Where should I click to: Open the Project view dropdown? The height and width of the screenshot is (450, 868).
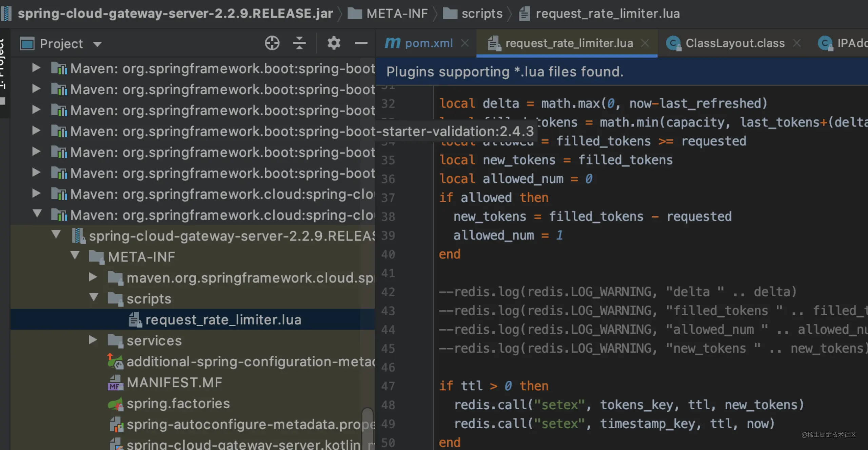pos(97,44)
